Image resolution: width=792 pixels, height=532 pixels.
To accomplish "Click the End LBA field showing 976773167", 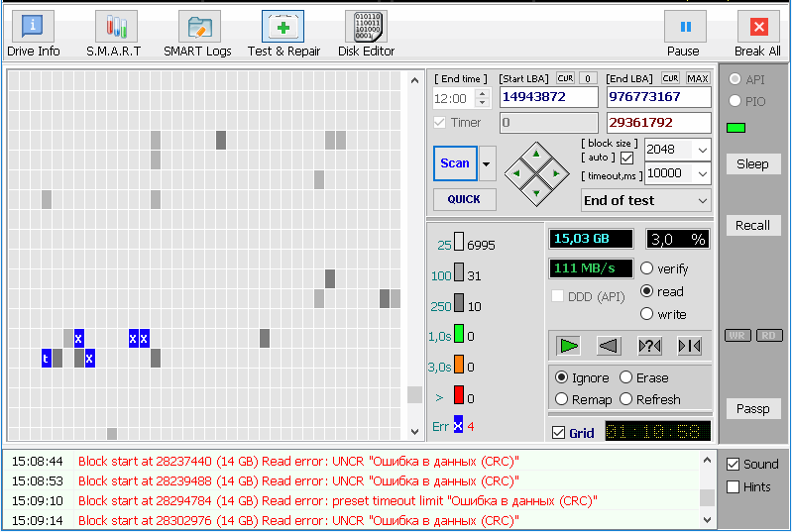I will point(658,97).
